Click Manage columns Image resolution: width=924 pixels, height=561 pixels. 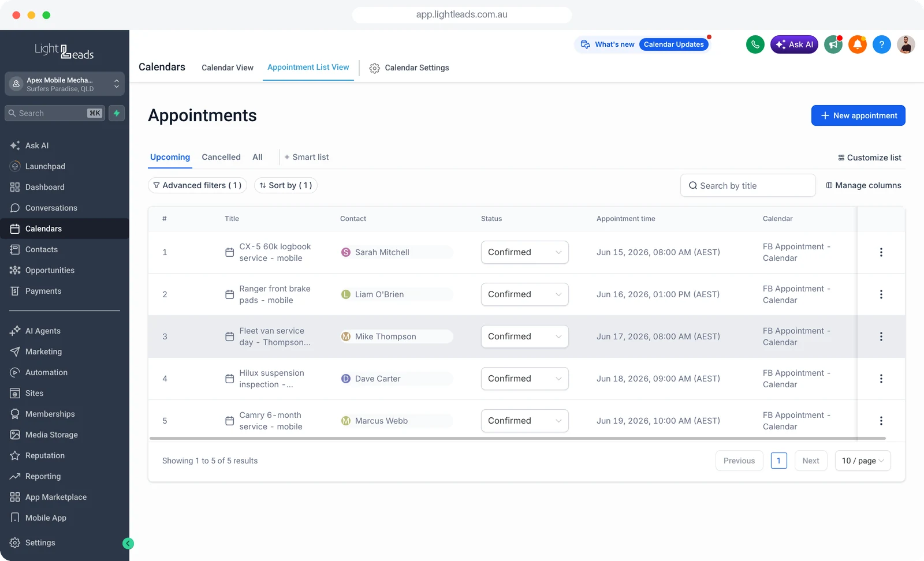click(864, 185)
